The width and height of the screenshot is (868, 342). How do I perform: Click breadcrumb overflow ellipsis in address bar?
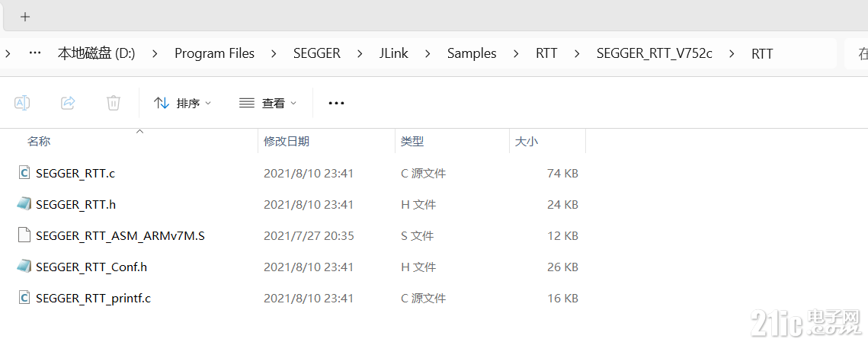click(35, 53)
